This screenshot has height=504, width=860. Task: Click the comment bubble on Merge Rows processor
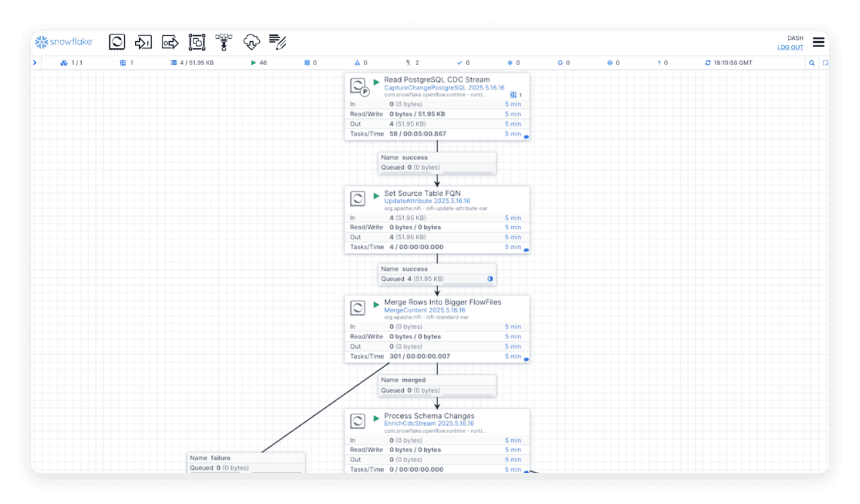click(525, 359)
